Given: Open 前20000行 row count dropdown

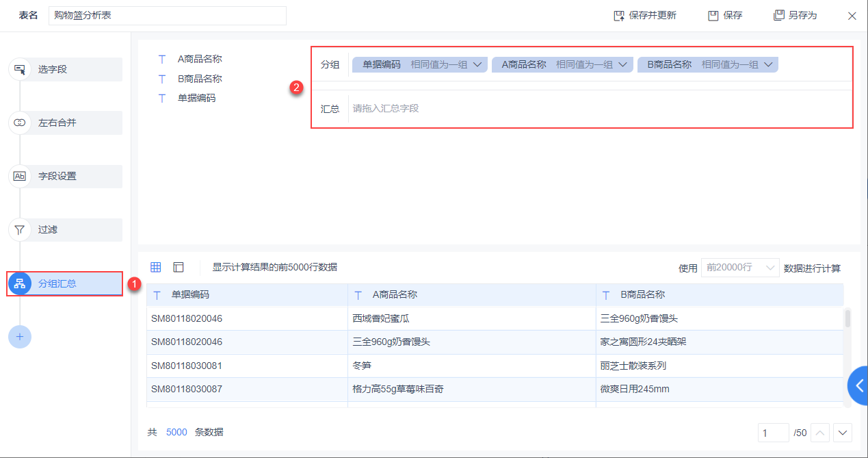Looking at the screenshot, I should coord(740,268).
